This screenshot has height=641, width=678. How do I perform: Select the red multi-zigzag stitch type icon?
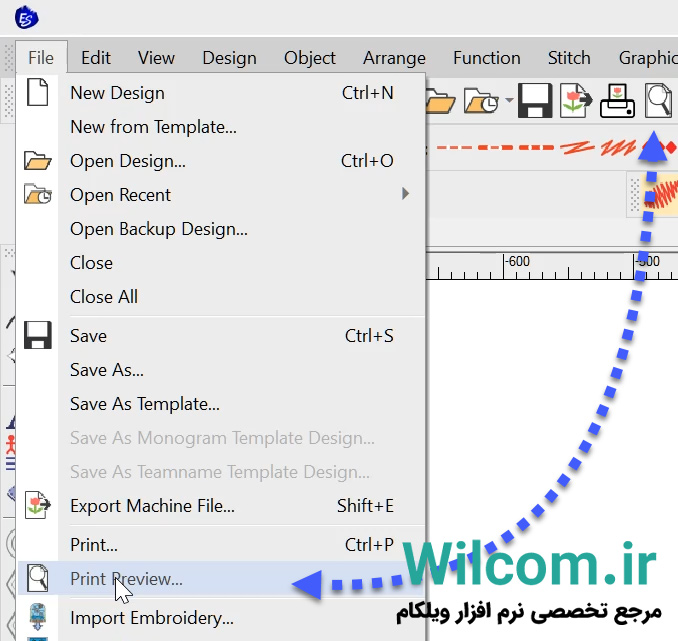(x=618, y=147)
